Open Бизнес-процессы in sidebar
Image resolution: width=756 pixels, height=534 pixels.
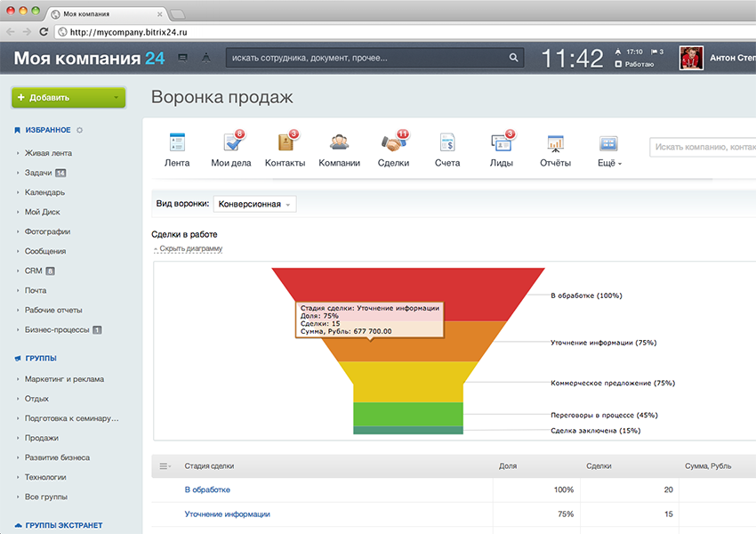point(57,330)
